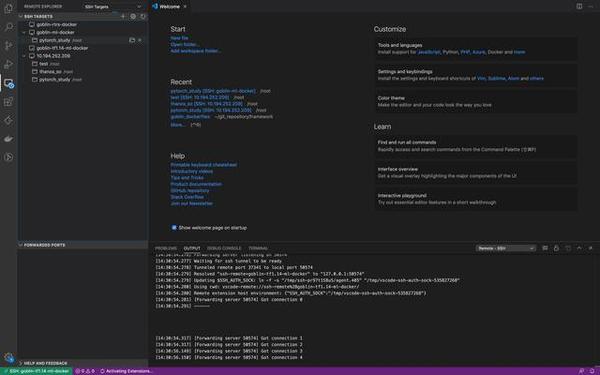600x375 pixels.
Task: Open Introductory videos link
Action: pyautogui.click(x=192, y=171)
